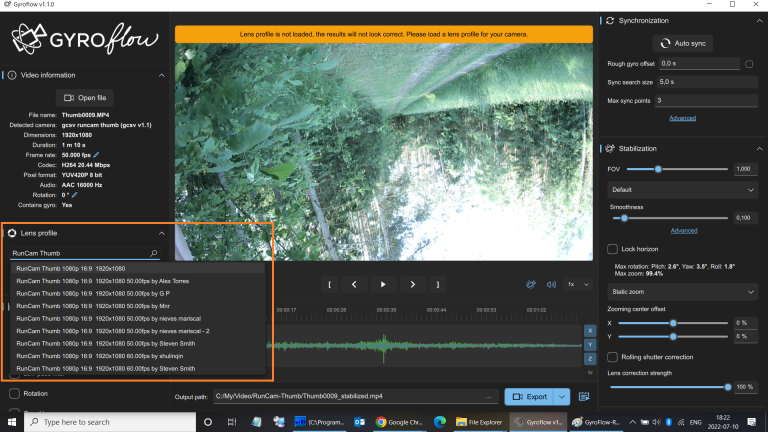Click the Export button
The height and width of the screenshot is (432, 768).
529,396
